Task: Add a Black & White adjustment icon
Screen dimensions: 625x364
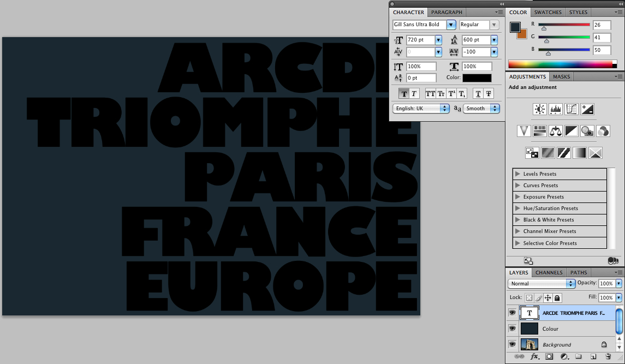Action: pos(571,131)
